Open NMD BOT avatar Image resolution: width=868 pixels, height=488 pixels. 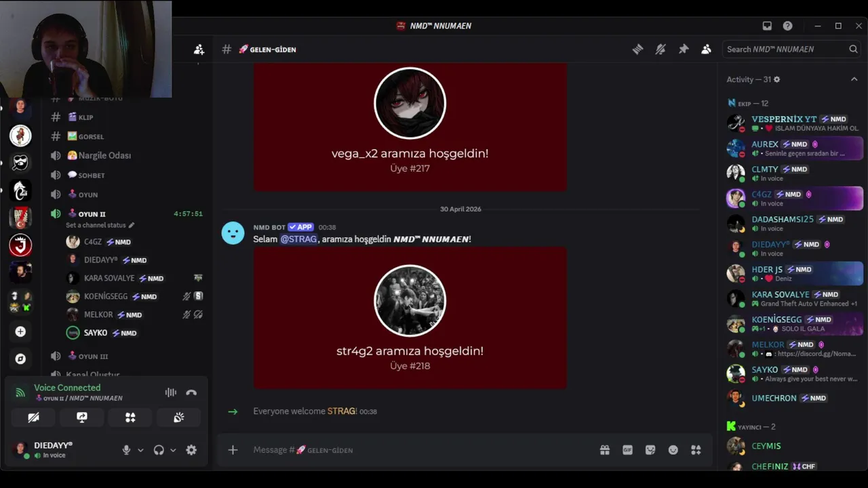[x=233, y=233]
